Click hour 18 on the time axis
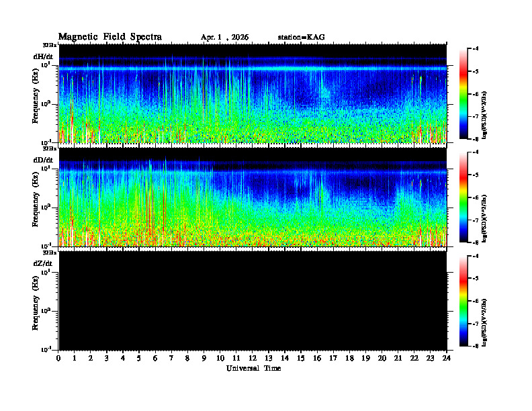 [x=349, y=359]
